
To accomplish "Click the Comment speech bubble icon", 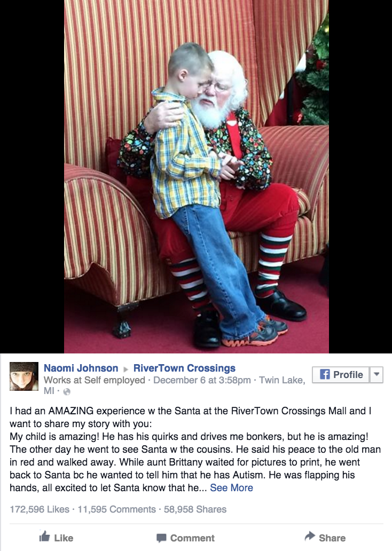I will [161, 538].
